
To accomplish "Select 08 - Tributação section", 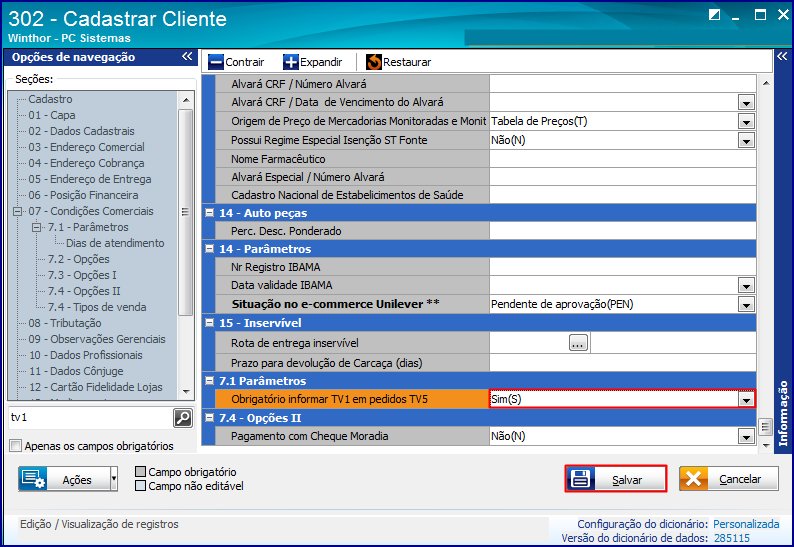I will [x=65, y=323].
